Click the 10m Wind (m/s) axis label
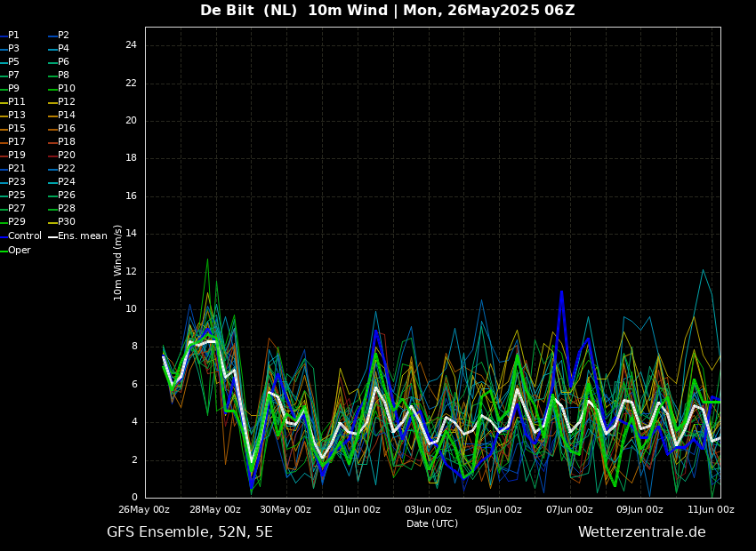Screen dimensions: 756x551 (x=118, y=262)
